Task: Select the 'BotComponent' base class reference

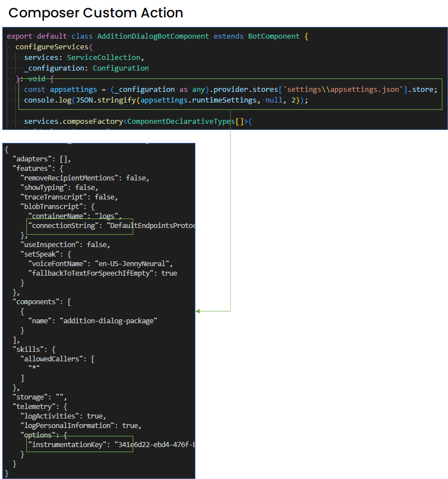Action: click(273, 36)
